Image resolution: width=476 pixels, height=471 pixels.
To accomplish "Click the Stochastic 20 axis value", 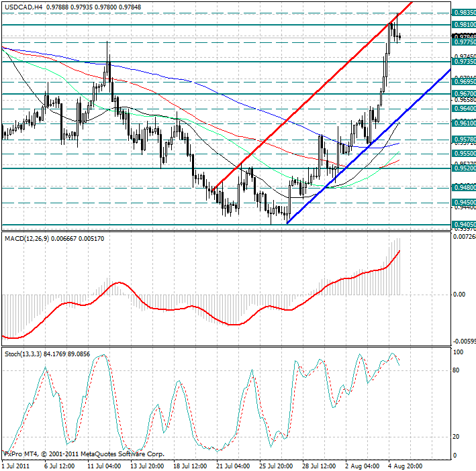I will pyautogui.click(x=456, y=437).
